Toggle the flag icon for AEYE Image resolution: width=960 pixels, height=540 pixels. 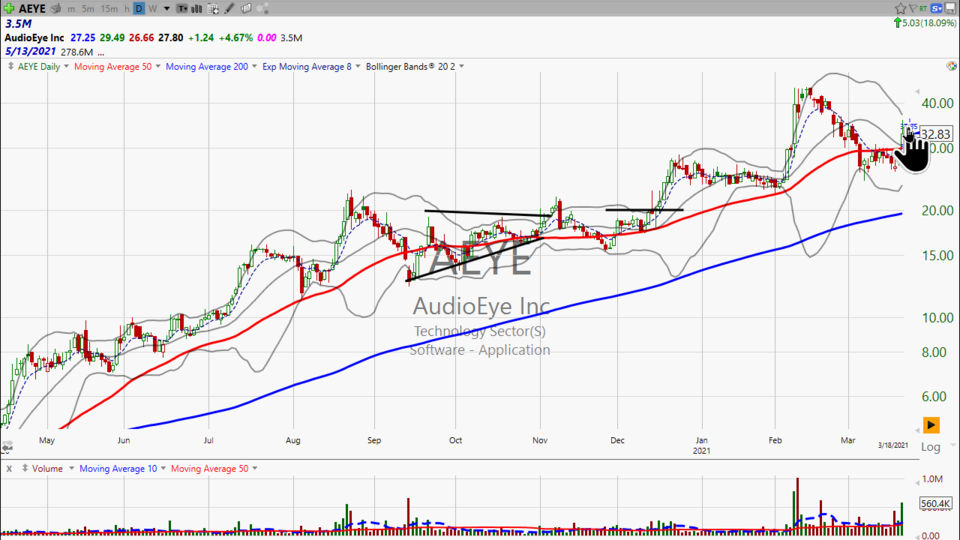[913, 8]
